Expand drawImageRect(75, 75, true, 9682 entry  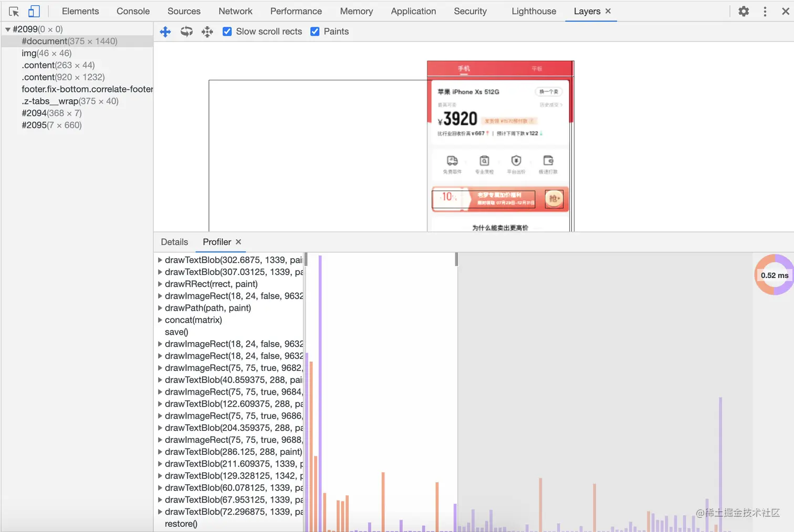point(160,368)
